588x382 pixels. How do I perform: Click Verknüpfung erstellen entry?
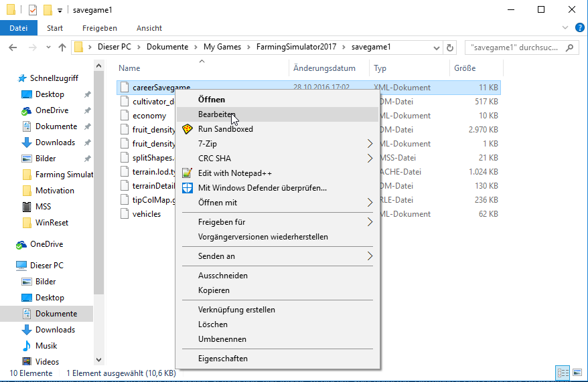click(277, 310)
